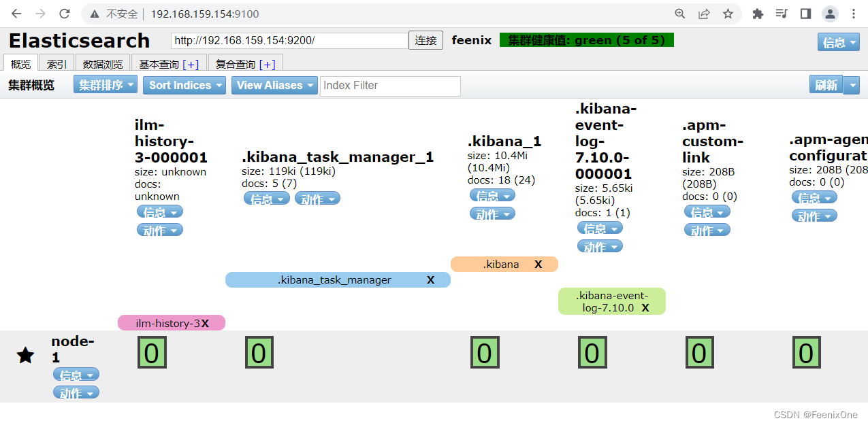This screenshot has height=425, width=868.
Task: Open the top-right 信息 dropdown
Action: click(839, 42)
